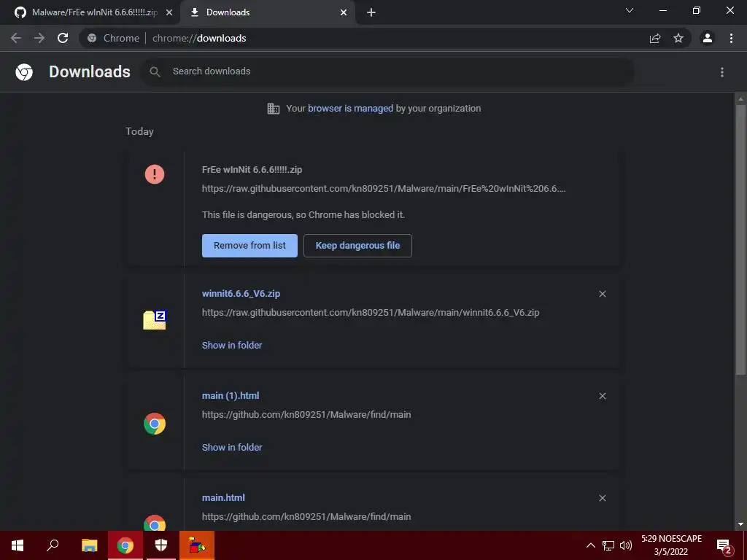Go back to previous page
747x560 pixels.
point(16,38)
